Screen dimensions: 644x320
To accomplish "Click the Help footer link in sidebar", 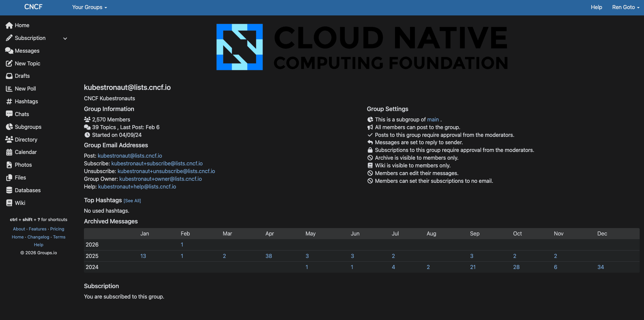I will [39, 245].
